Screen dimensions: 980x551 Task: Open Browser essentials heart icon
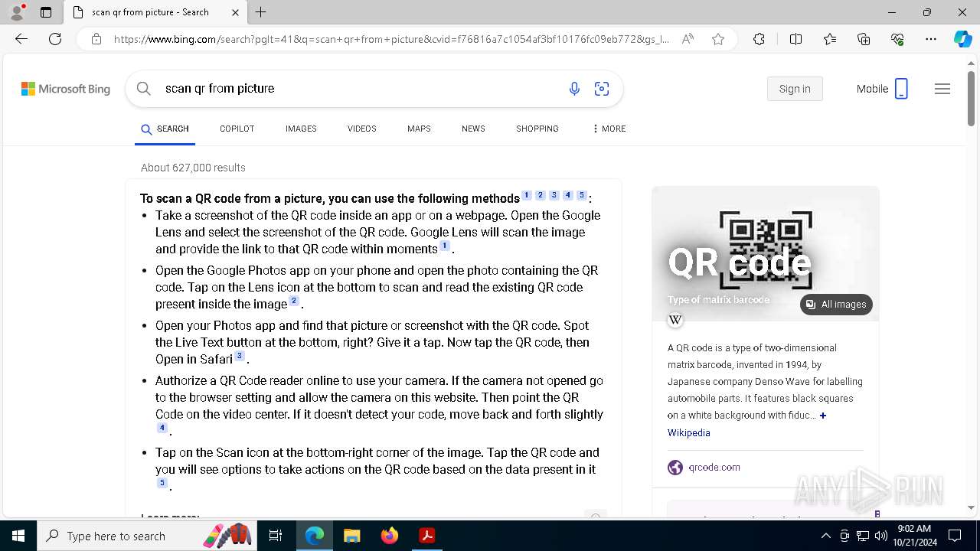tap(897, 39)
